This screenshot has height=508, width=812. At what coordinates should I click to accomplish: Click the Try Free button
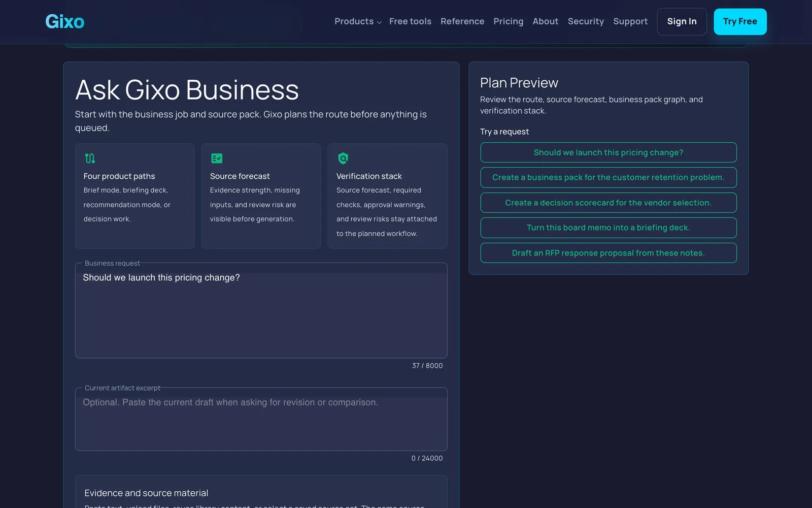(740, 22)
